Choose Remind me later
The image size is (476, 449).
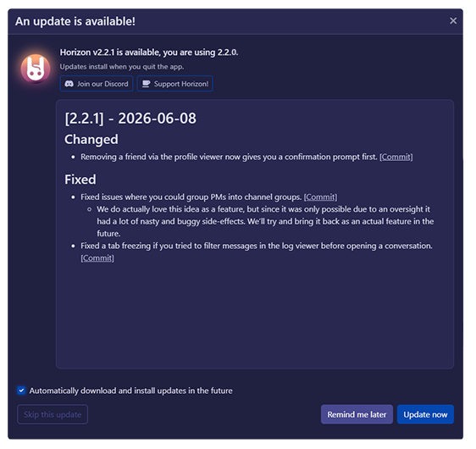point(357,414)
